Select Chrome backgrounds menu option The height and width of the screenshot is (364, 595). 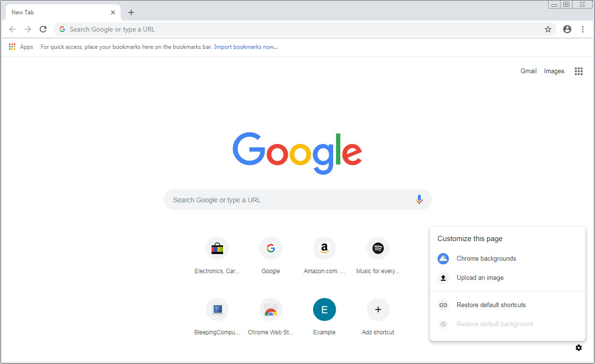point(507,259)
